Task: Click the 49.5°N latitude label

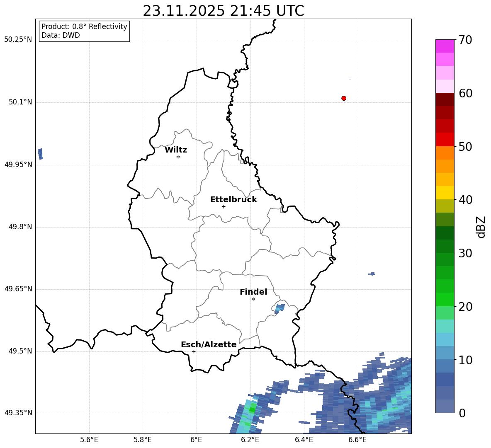Action: pyautogui.click(x=20, y=351)
